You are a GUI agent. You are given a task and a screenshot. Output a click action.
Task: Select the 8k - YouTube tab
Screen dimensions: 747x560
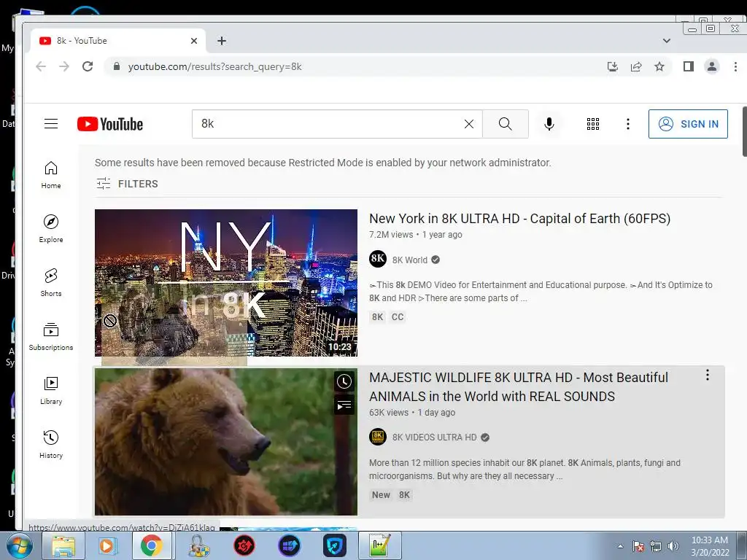click(x=117, y=41)
